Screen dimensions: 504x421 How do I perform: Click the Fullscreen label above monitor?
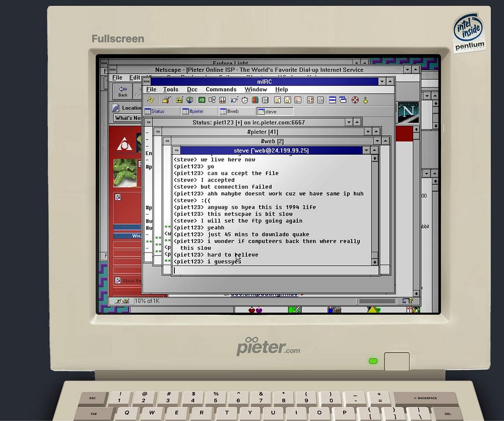pos(117,39)
